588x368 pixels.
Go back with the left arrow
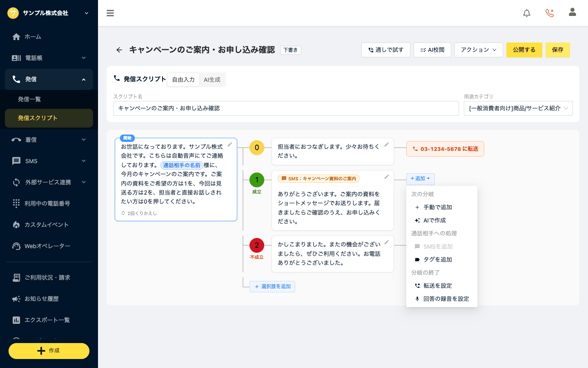click(119, 50)
